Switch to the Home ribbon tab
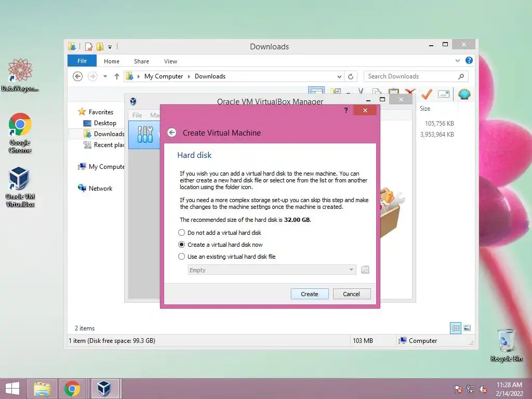 [x=112, y=61]
